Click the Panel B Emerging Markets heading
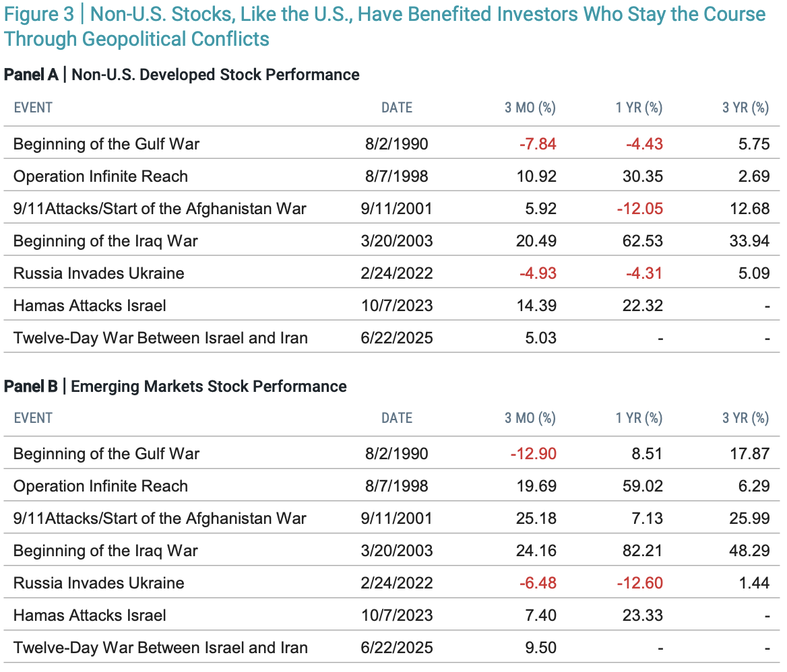Image resolution: width=787 pixels, height=672 pixels. [175, 387]
